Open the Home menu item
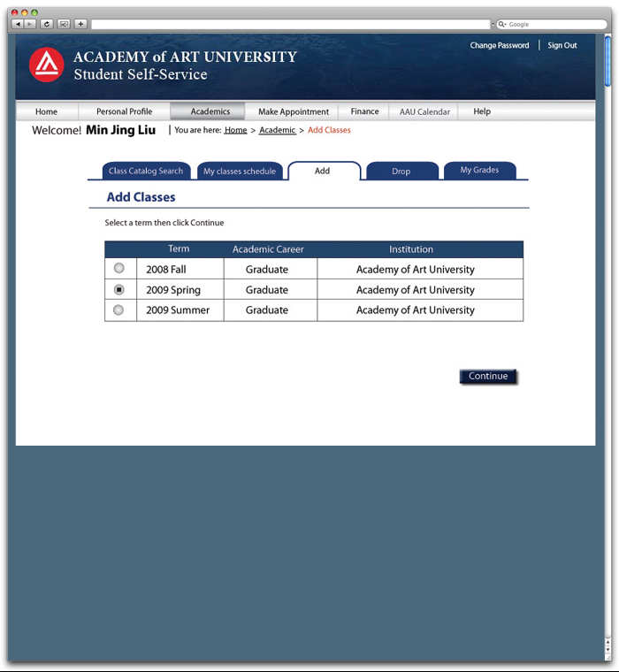619x672 pixels. tap(46, 111)
